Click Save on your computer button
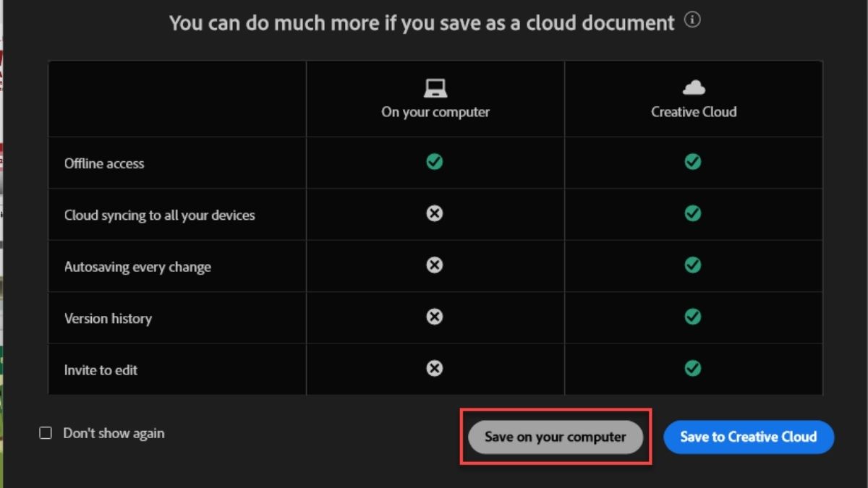The height and width of the screenshot is (488, 868). tap(556, 437)
